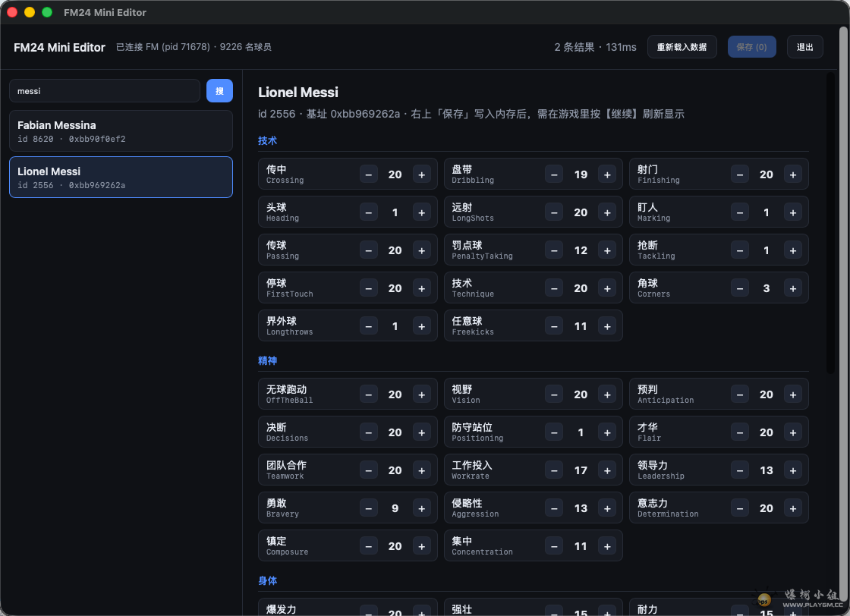Focus the player search field containing messi
850x616 pixels.
point(105,91)
